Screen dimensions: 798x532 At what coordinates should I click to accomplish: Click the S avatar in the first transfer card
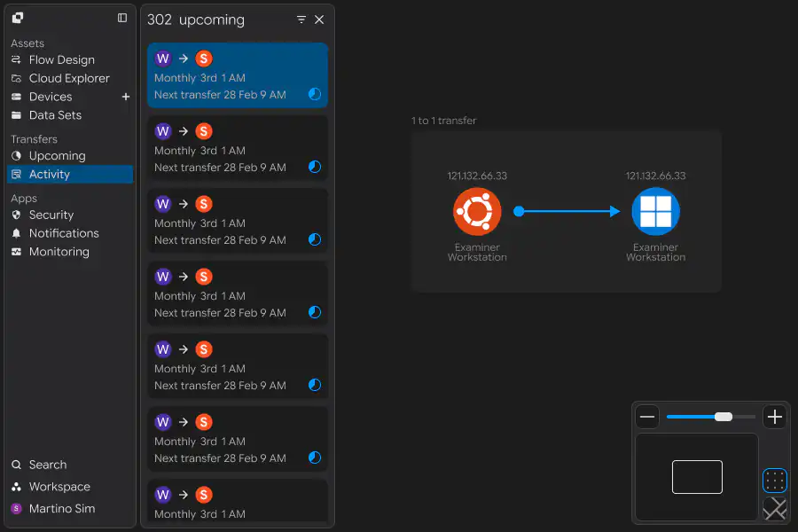(204, 59)
